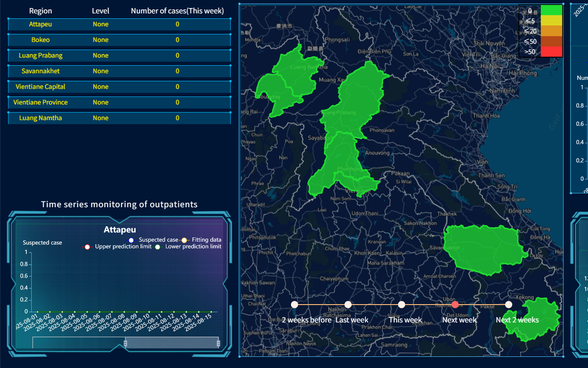Select the Luang Prabang table row
The image size is (588, 368).
(x=119, y=56)
